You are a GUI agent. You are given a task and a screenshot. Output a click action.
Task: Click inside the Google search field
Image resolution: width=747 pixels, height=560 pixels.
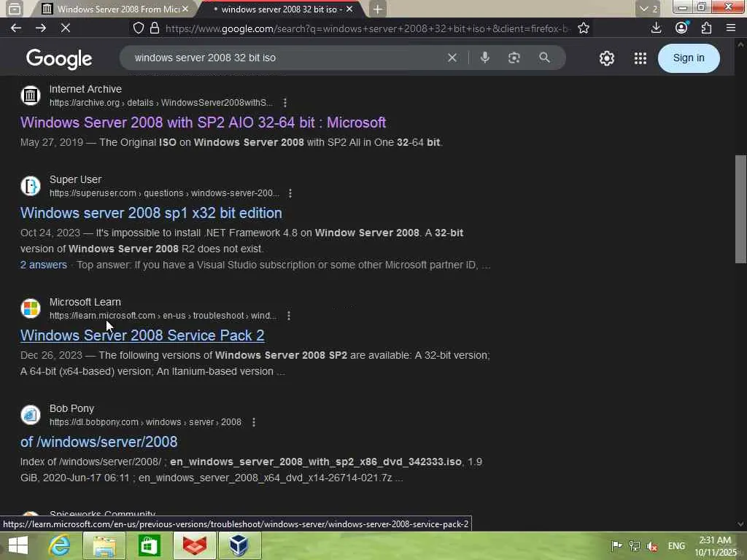click(x=286, y=58)
